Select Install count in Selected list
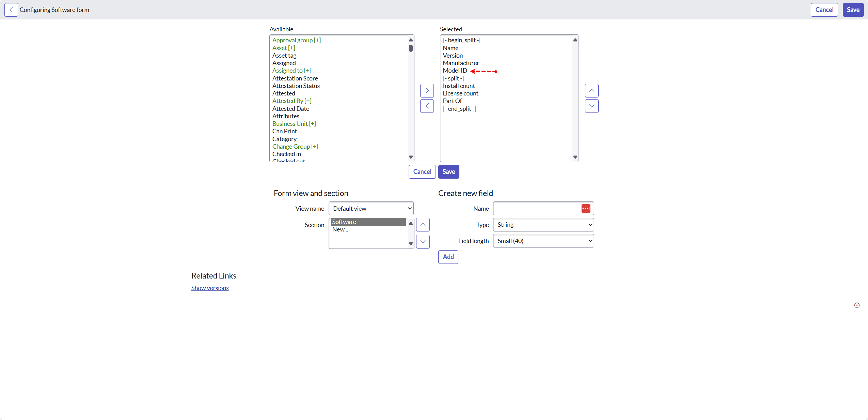Viewport: 868px width, 420px height. pos(459,86)
